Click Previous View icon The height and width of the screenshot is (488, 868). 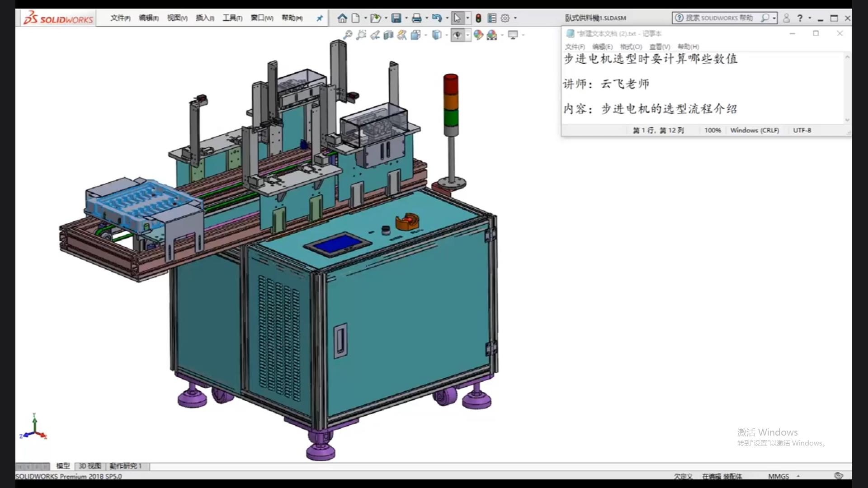coord(375,35)
